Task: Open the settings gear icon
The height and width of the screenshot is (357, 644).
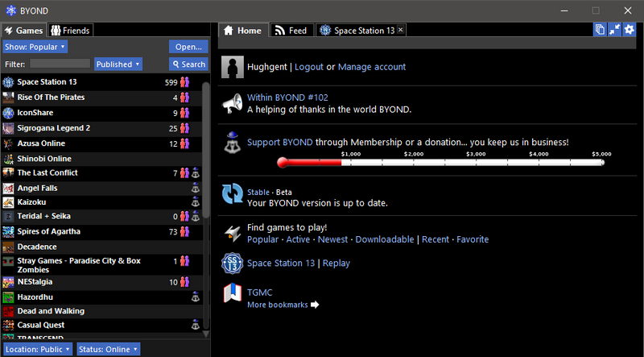Action: (630, 30)
